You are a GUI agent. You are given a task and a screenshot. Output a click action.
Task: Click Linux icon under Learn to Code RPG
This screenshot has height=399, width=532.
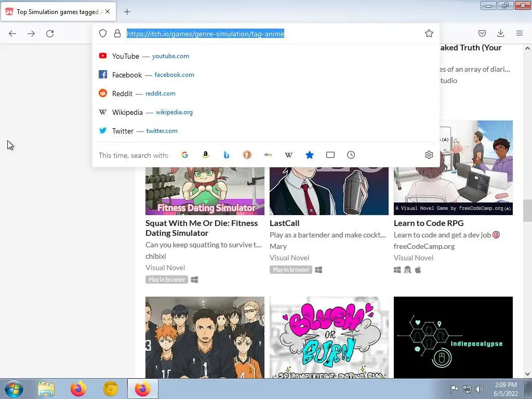pyautogui.click(x=407, y=270)
